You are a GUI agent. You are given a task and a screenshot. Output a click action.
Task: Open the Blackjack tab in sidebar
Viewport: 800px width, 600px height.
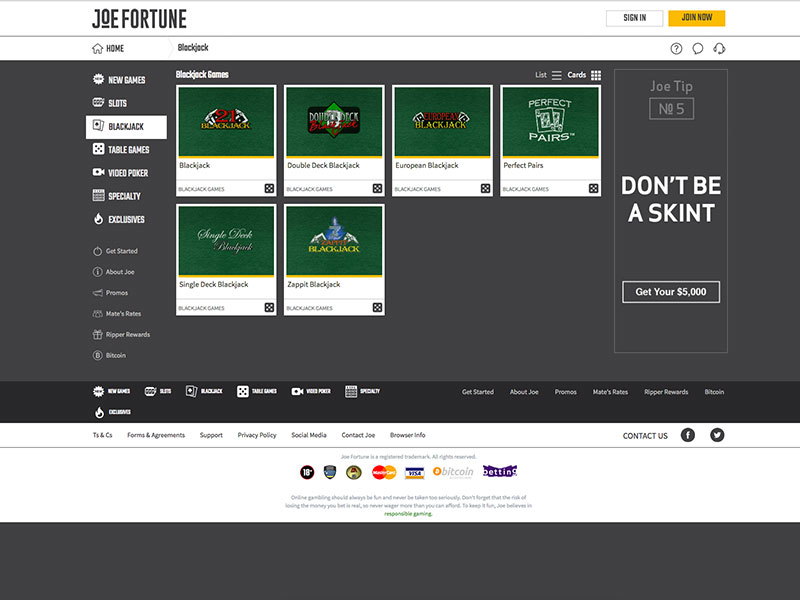97,126
